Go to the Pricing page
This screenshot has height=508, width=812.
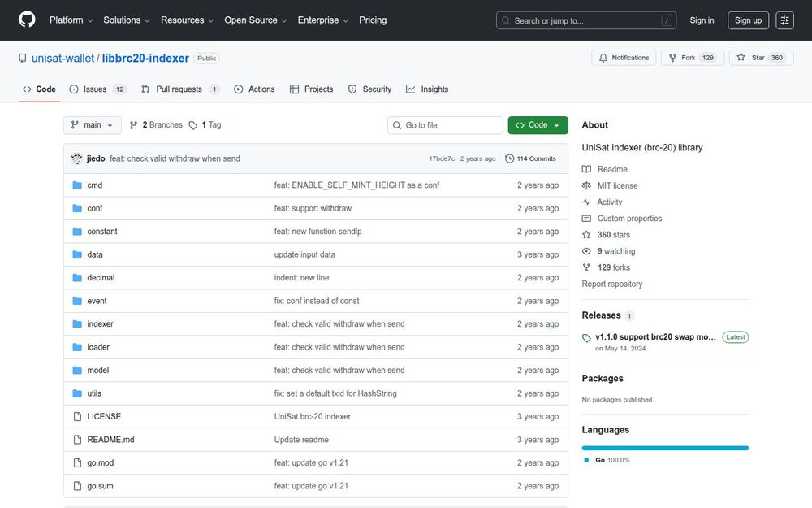373,20
